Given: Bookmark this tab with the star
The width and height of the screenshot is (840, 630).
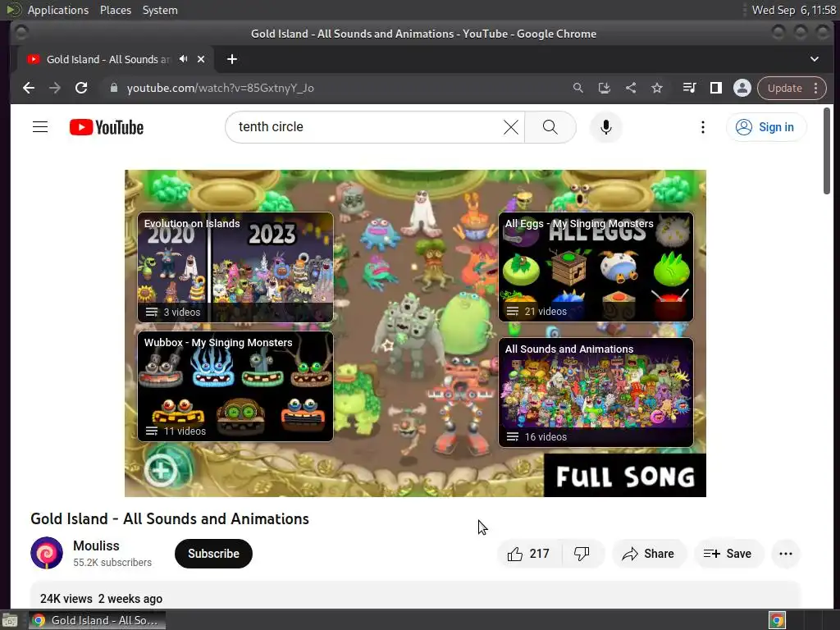Looking at the screenshot, I should pos(657,88).
